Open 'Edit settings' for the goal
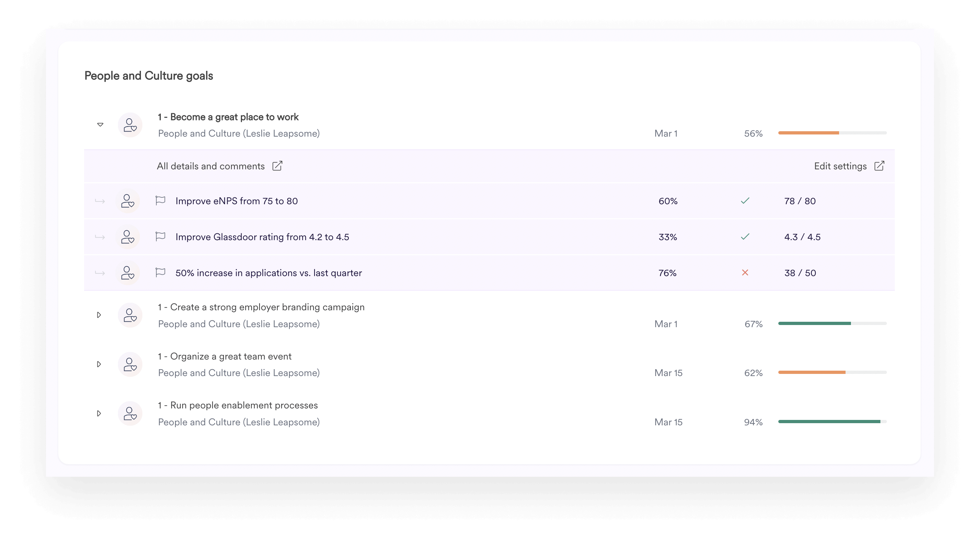Screen dimensions: 980x540 coord(841,166)
